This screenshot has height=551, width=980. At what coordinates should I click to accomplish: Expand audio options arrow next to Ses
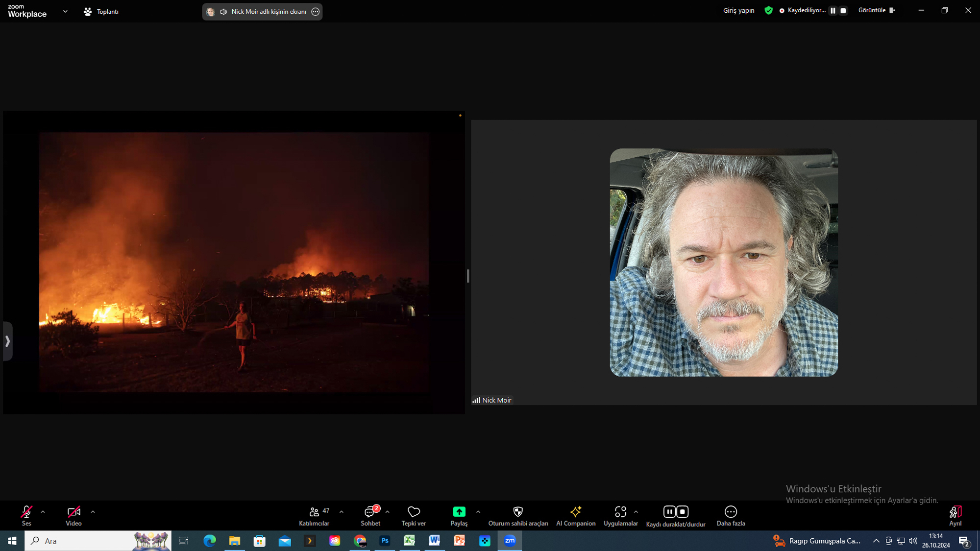click(x=43, y=512)
